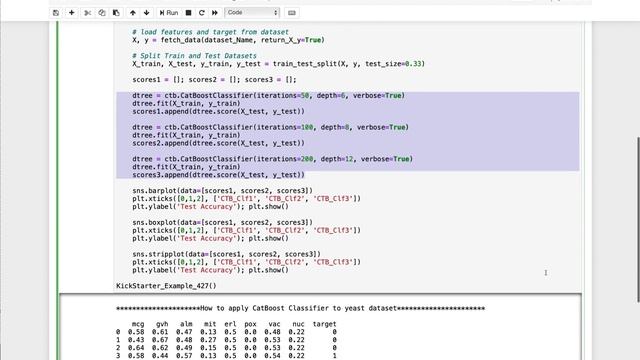Click the comment '# Split Train and Test Datasets'
Screen dimensions: 640x360
194,56
